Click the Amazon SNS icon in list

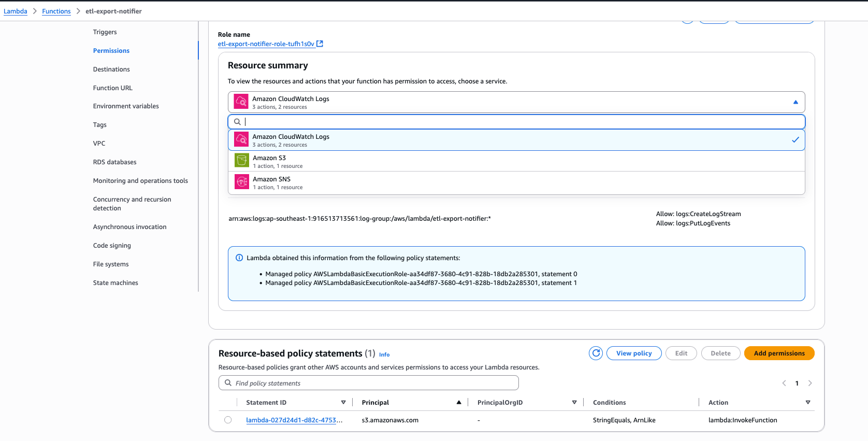pos(242,182)
